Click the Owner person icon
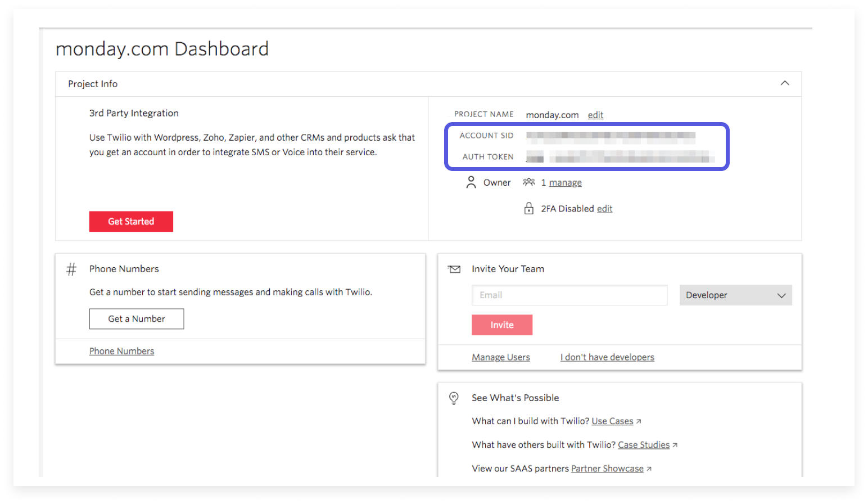Image resolution: width=868 pixels, height=504 pixels. 471,182
